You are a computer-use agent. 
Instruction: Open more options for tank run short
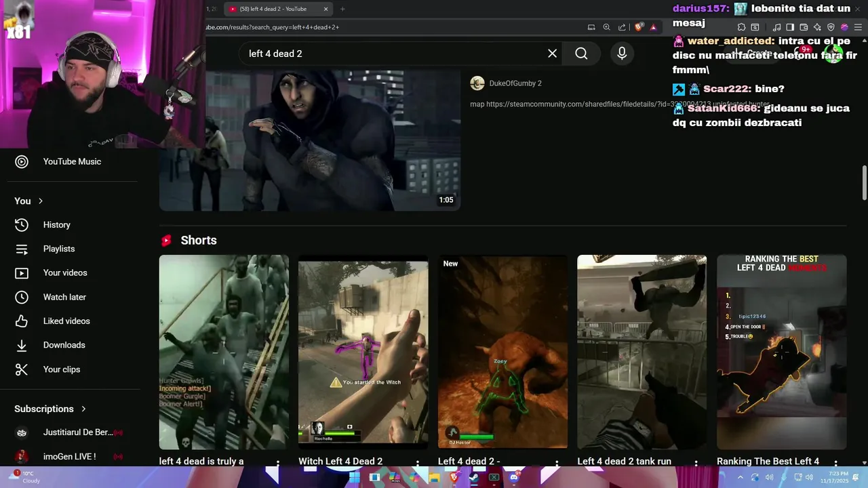[696, 463]
